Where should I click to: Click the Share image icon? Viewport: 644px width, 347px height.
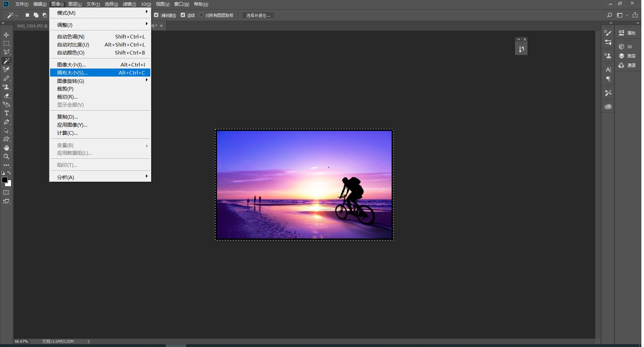tap(635, 15)
